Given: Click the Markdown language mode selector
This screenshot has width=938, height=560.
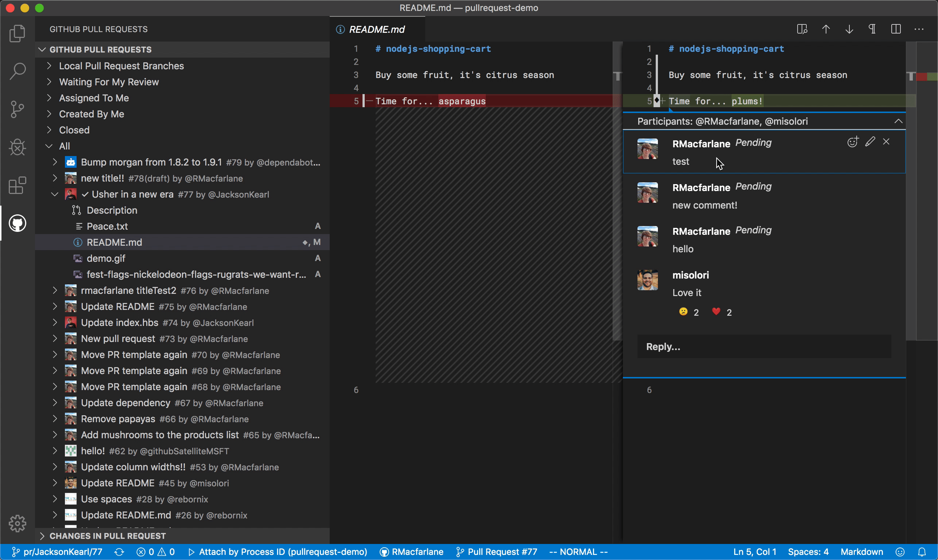Looking at the screenshot, I should (862, 552).
